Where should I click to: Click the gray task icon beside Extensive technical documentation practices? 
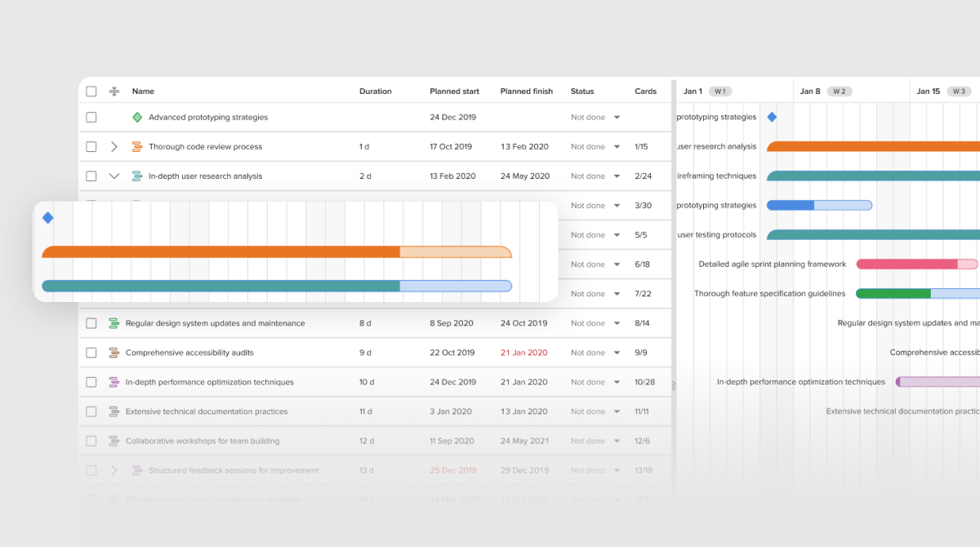[114, 411]
